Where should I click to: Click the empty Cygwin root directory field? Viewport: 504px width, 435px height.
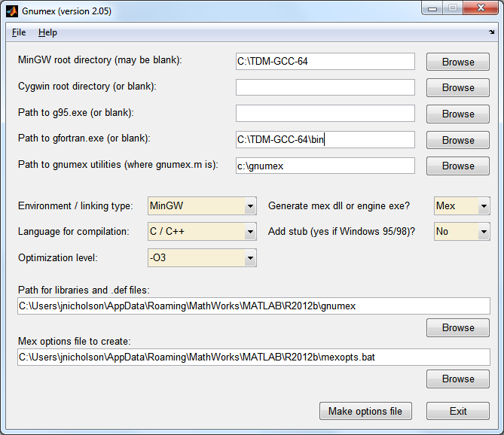point(325,87)
